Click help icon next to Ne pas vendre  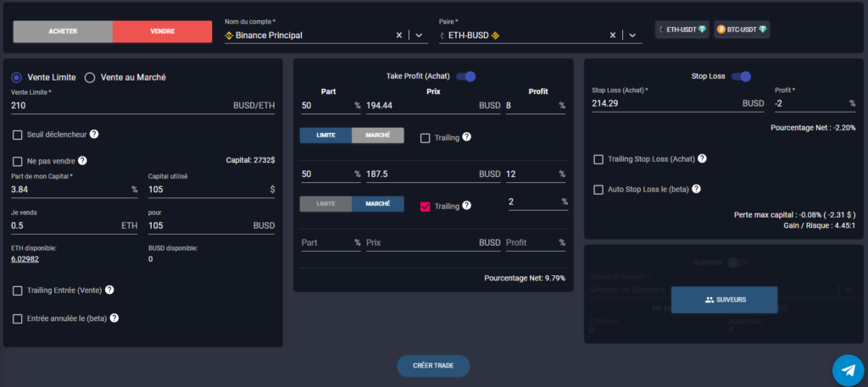pos(82,160)
